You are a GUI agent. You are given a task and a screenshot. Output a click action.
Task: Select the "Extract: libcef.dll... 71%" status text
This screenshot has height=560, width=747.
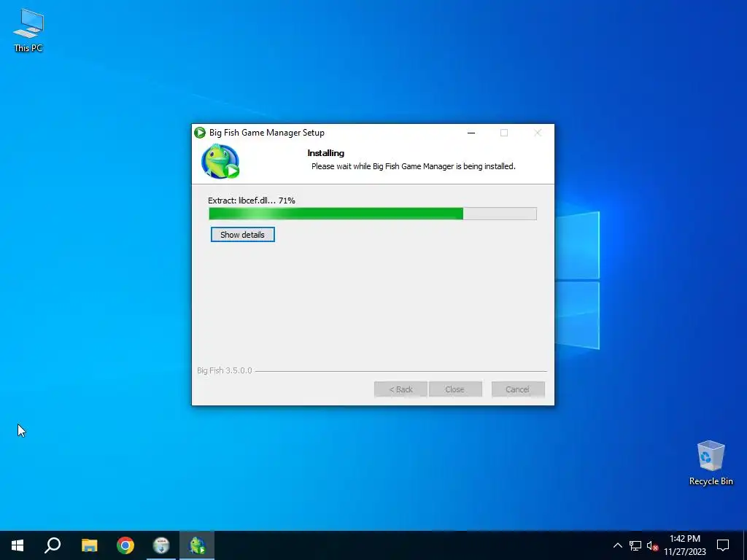pyautogui.click(x=252, y=201)
